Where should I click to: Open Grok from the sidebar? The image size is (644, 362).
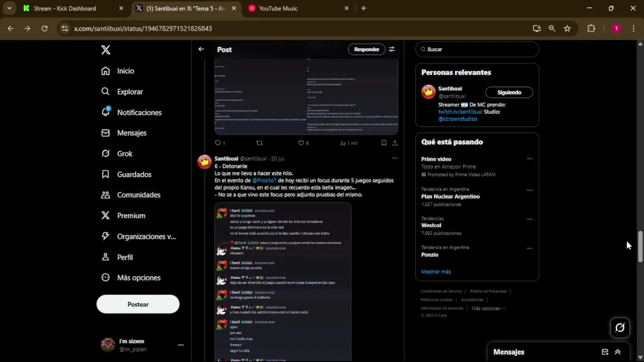(117, 153)
